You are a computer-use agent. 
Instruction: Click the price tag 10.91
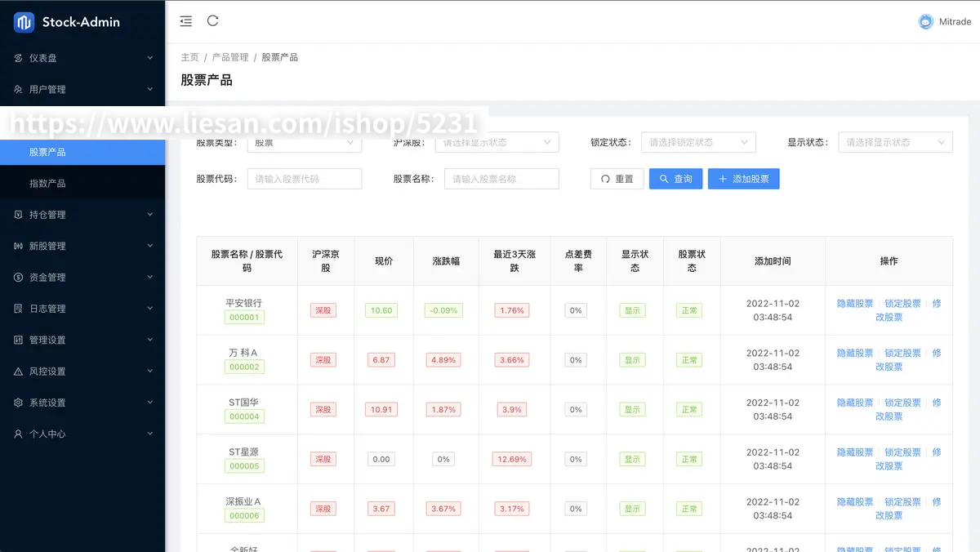(381, 410)
